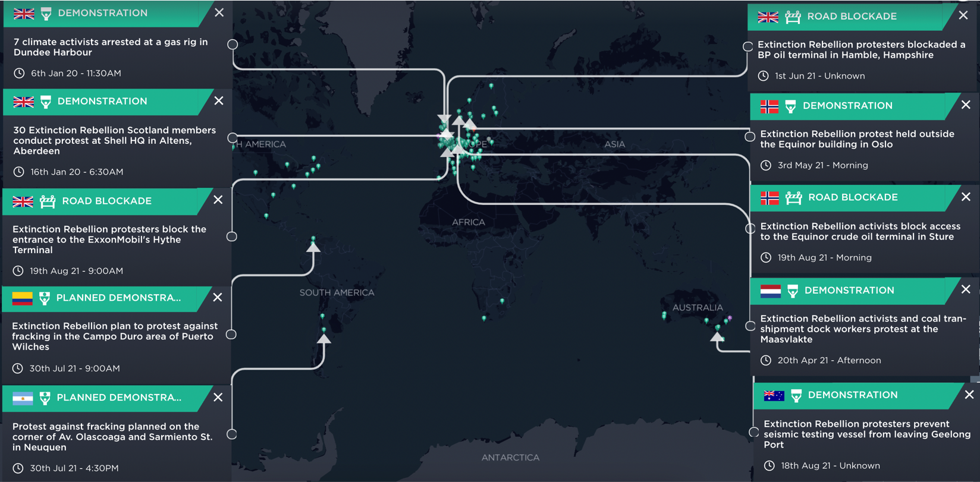This screenshot has width=980, height=482.
Task: Click UK flag on Dundee Harbour card
Action: click(x=24, y=13)
